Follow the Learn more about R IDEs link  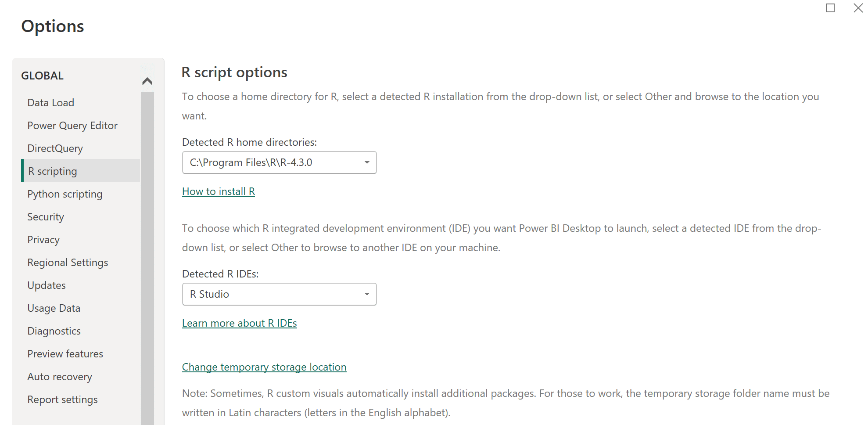239,323
